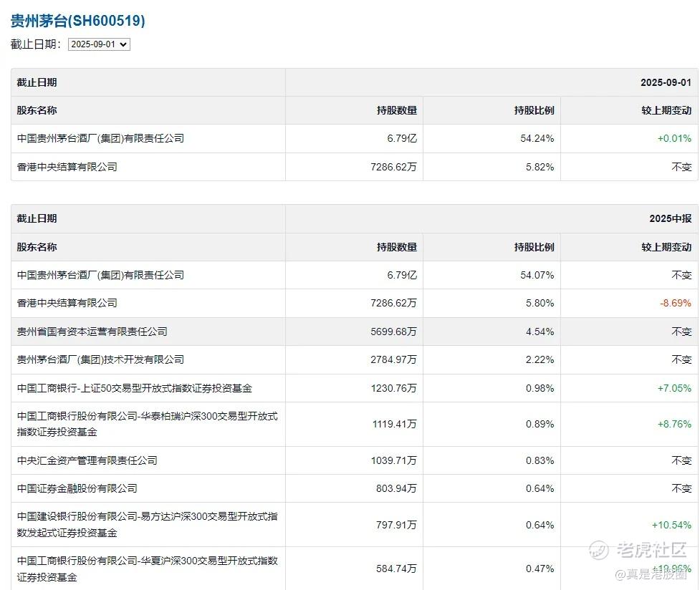Click 股东名称 header in the 2025中报 table
The image size is (700, 590).
click(37, 247)
